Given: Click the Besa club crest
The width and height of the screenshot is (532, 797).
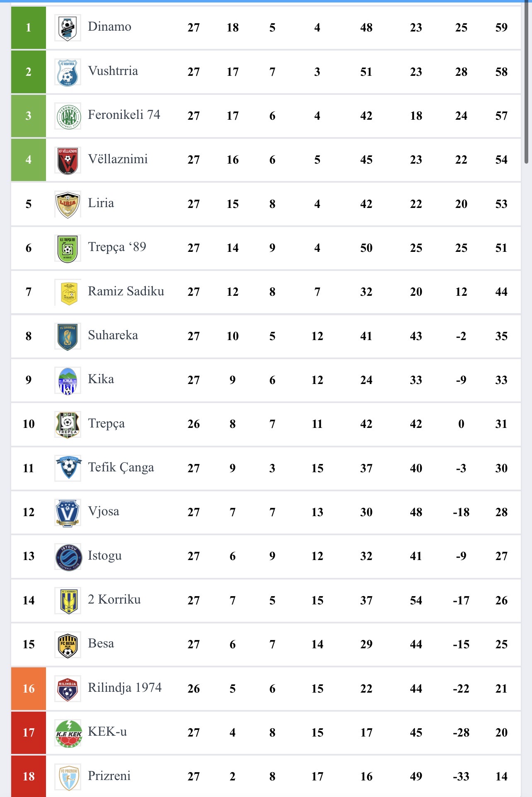Looking at the screenshot, I should [x=68, y=645].
